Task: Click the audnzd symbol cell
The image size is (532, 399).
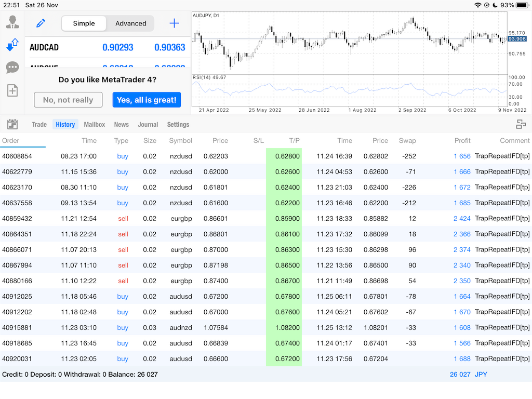Action: (181, 328)
